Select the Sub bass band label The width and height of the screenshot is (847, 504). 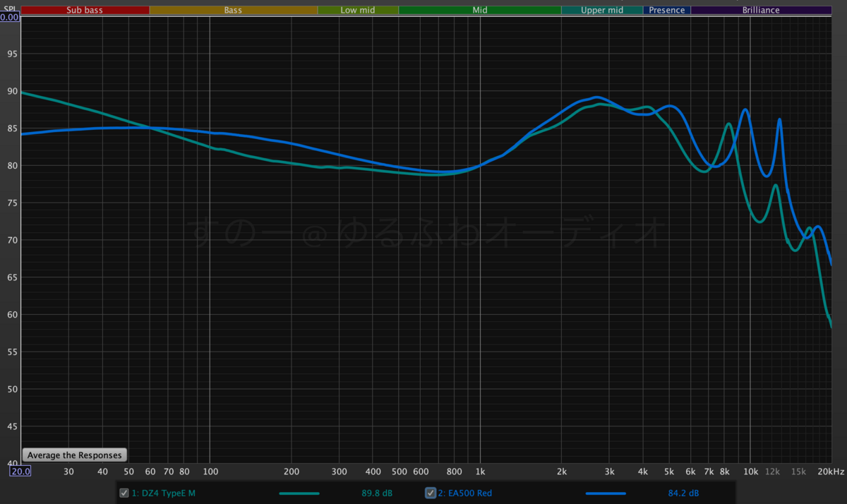(85, 11)
